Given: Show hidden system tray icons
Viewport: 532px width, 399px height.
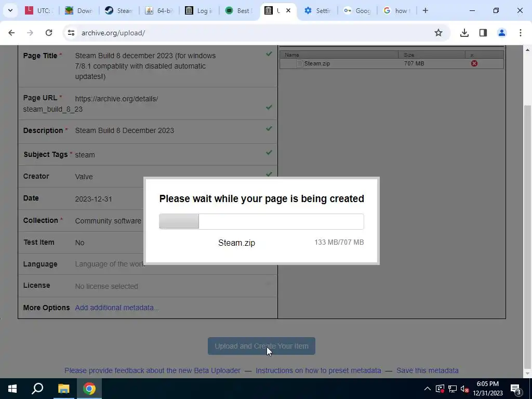Looking at the screenshot, I should pos(428,389).
